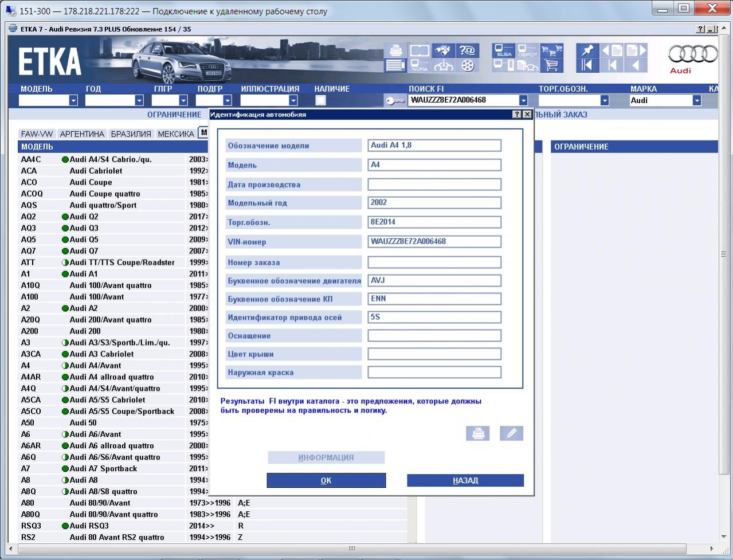Select the A4 Audi A4/Avant row
This screenshot has height=560, width=733.
(113, 366)
